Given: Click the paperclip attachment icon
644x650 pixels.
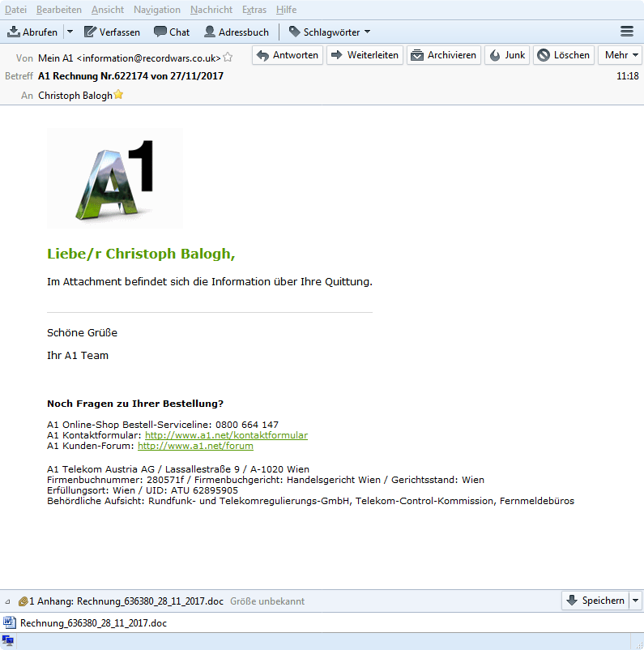Looking at the screenshot, I should point(23,601).
